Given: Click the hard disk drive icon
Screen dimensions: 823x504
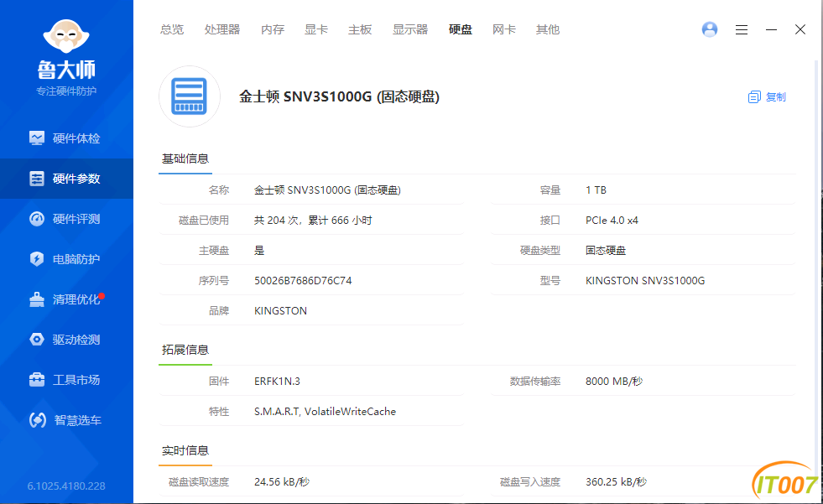Looking at the screenshot, I should point(190,96).
